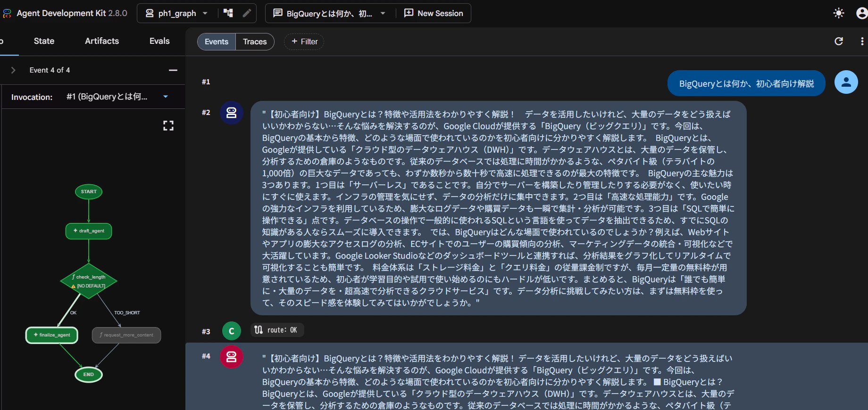The image size is (868, 410).
Task: Select the draft_agent node
Action: pyautogui.click(x=89, y=231)
